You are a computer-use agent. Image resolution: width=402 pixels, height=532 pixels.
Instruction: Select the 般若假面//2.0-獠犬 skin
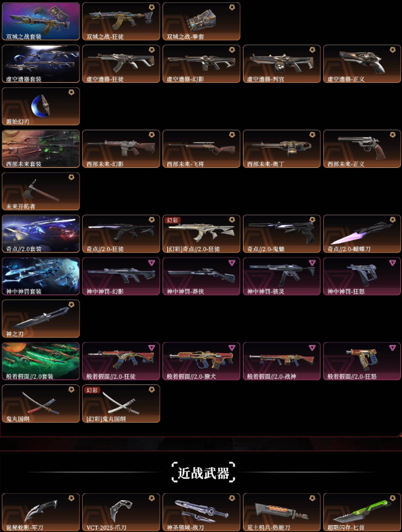[201, 361]
